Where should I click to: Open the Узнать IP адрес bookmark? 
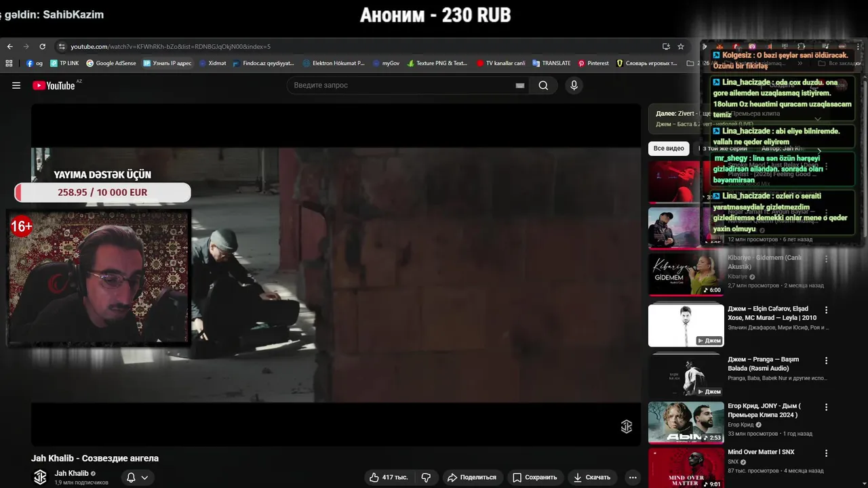tap(167, 63)
